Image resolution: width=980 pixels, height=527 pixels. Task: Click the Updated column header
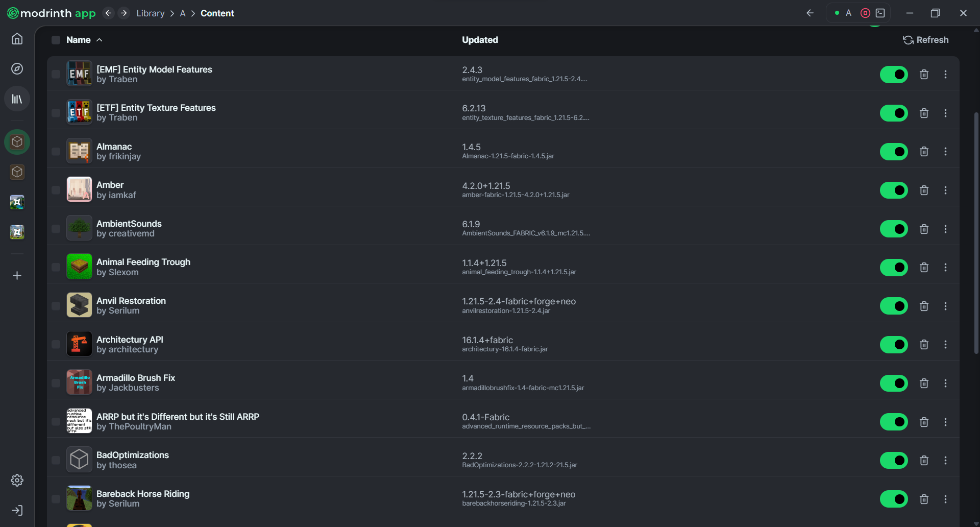pyautogui.click(x=480, y=40)
